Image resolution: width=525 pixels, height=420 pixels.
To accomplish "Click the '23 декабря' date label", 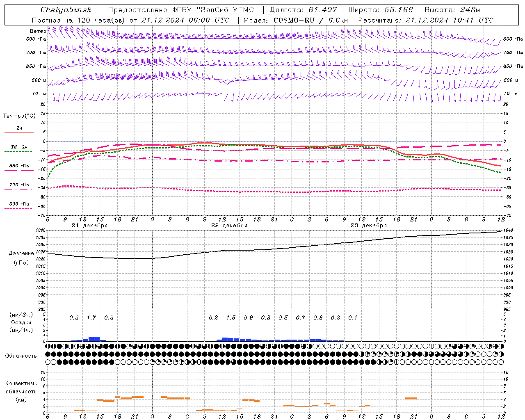I will pos(368,226).
